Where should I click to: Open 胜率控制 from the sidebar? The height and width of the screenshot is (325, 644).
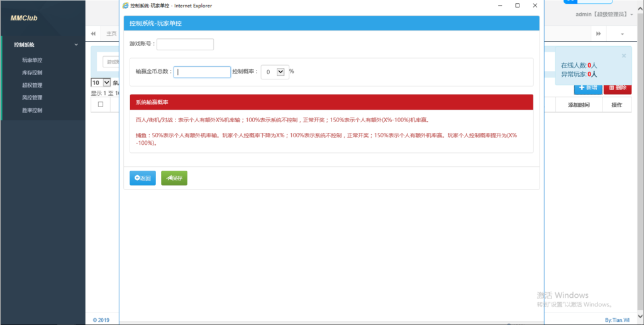pyautogui.click(x=32, y=110)
